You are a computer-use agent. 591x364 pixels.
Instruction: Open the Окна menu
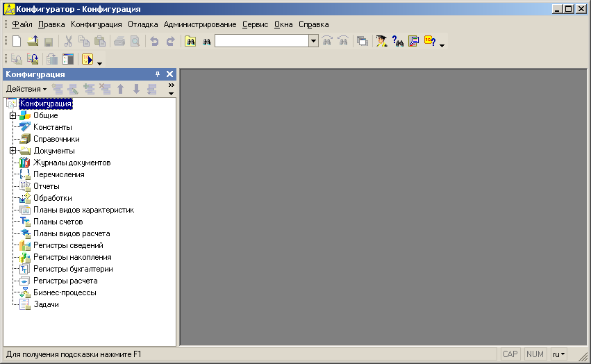(x=283, y=24)
